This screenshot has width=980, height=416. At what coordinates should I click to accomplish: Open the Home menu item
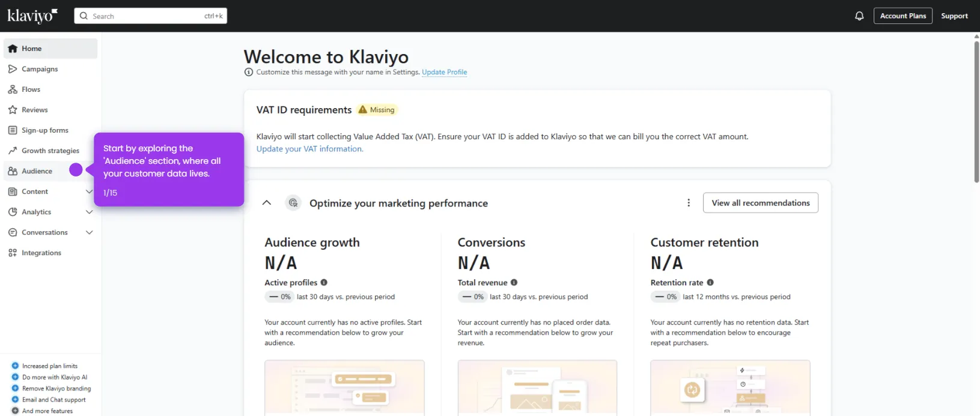pos(50,49)
